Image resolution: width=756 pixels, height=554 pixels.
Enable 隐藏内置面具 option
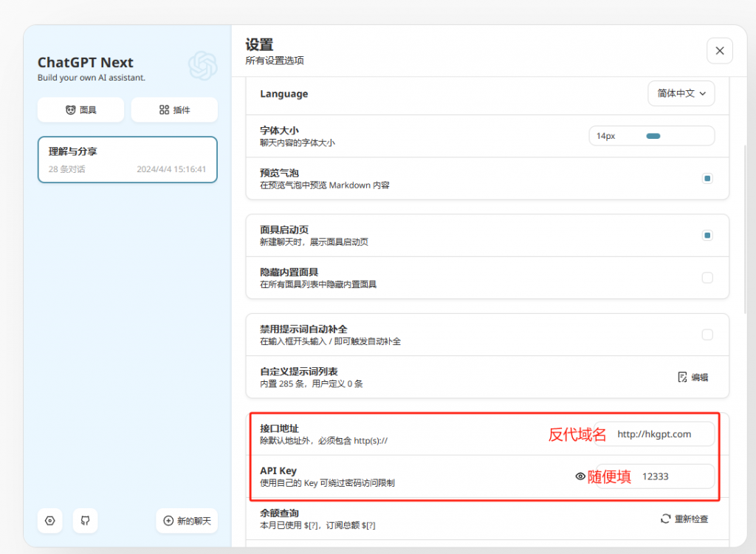[x=707, y=277]
